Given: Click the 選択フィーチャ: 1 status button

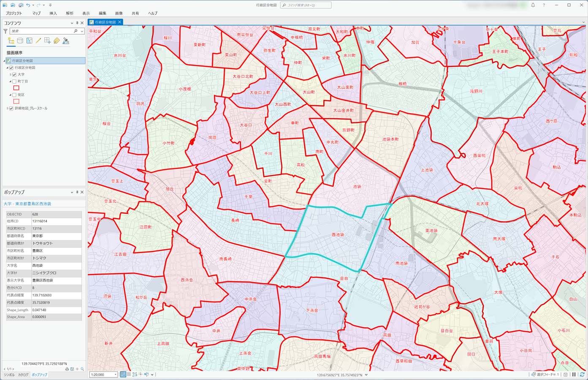Looking at the screenshot, I should (x=545, y=375).
